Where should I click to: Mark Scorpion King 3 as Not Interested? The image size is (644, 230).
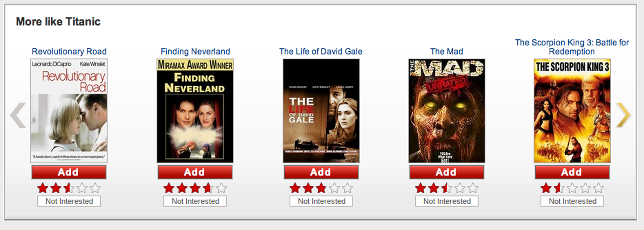[x=572, y=201]
